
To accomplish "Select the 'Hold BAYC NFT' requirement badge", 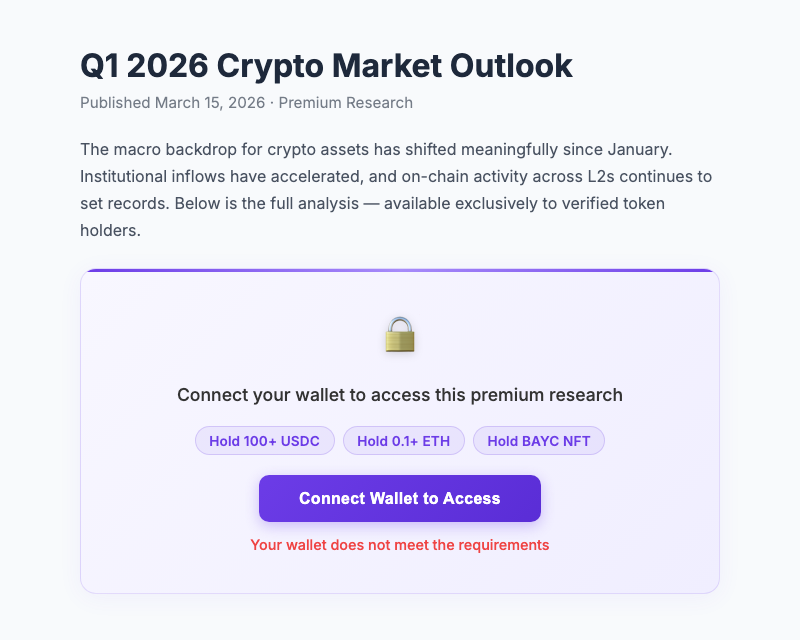I will [539, 440].
